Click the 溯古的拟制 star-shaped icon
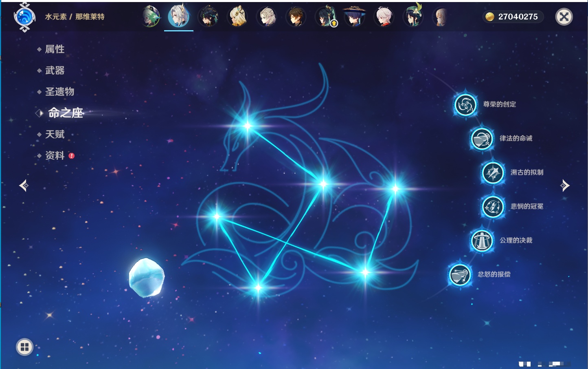588x369 pixels. click(493, 172)
